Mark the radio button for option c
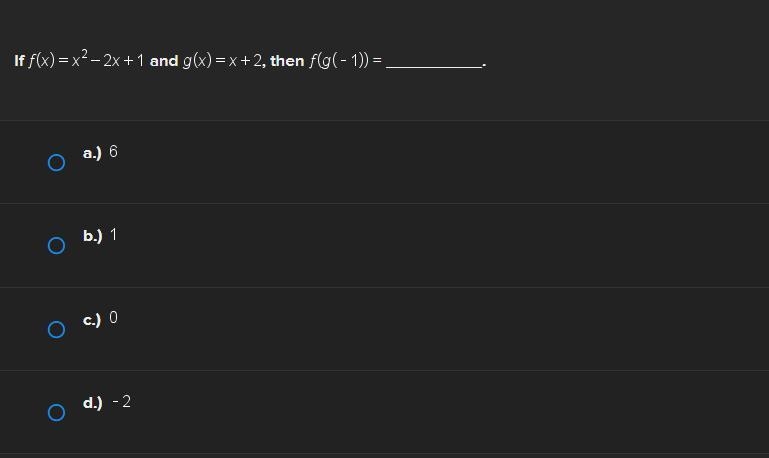This screenshot has height=458, width=769. tap(56, 329)
